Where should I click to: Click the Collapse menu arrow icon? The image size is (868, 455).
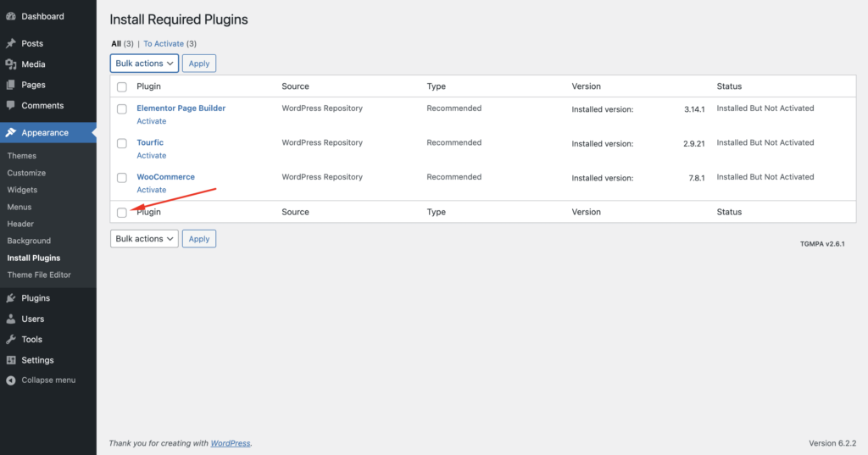tap(10, 380)
